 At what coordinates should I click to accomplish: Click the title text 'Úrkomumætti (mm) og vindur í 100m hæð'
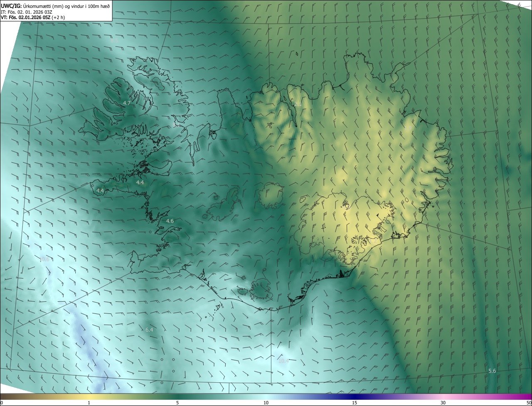coord(66,5)
